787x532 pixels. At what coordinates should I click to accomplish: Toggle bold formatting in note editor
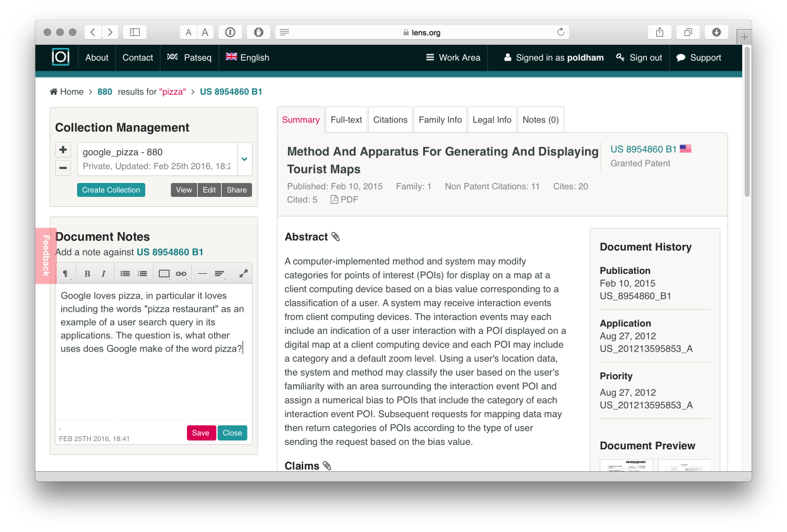point(87,273)
